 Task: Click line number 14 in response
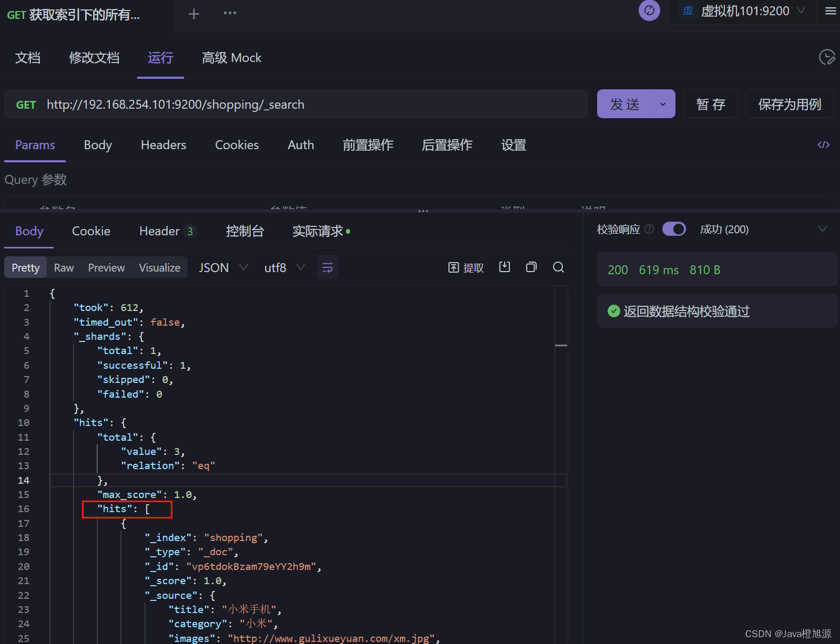click(x=24, y=480)
